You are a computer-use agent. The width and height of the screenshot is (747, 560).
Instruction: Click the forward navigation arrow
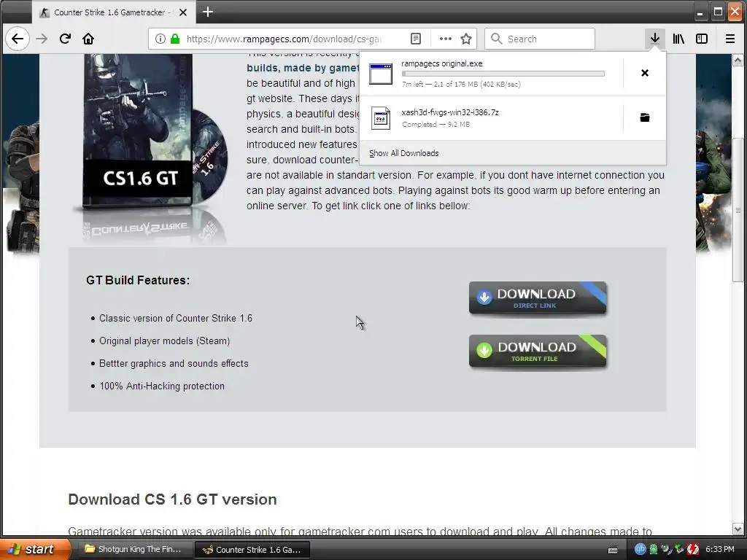pos(42,39)
